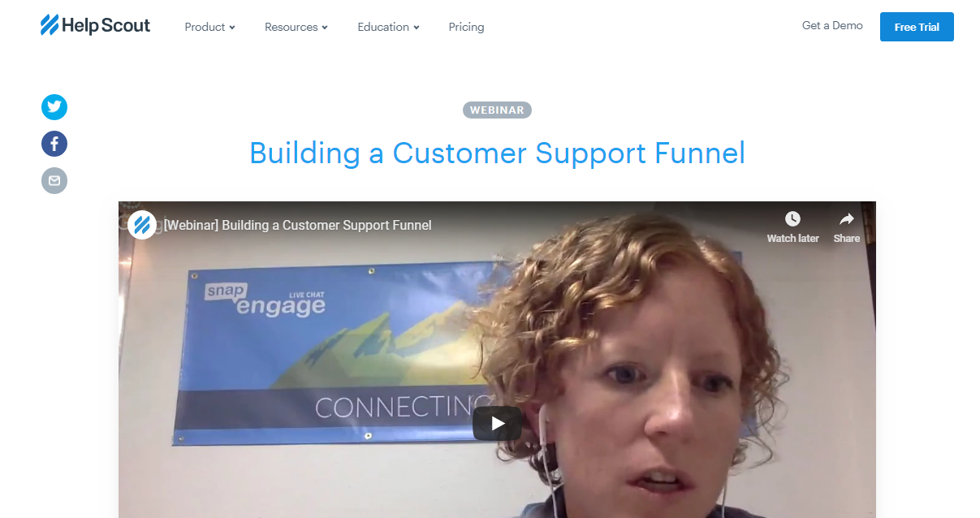The image size is (980, 518).
Task: Go home via the Help Scout logo
Action: [x=95, y=26]
